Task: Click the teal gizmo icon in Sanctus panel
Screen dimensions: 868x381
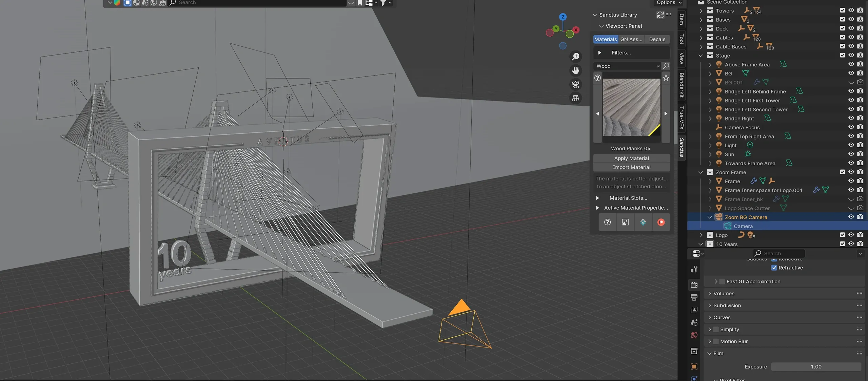Action: tap(643, 222)
